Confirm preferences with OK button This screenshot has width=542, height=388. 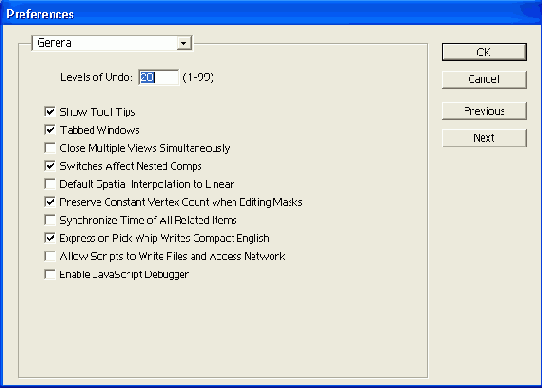tap(484, 52)
